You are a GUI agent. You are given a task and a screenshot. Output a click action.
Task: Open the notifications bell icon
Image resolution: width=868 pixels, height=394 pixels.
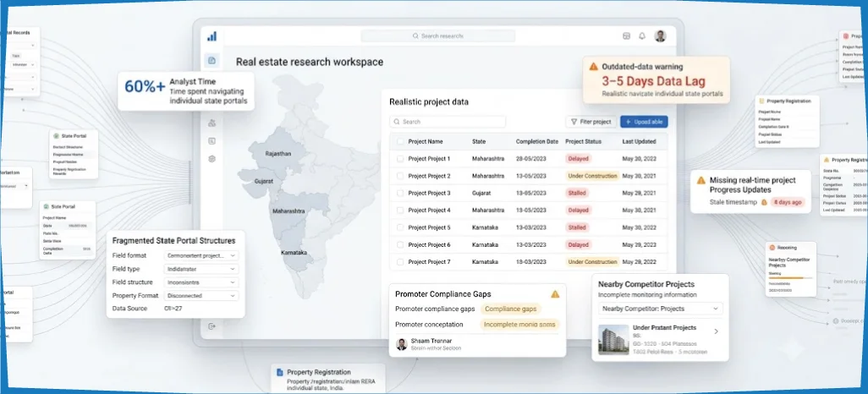642,36
